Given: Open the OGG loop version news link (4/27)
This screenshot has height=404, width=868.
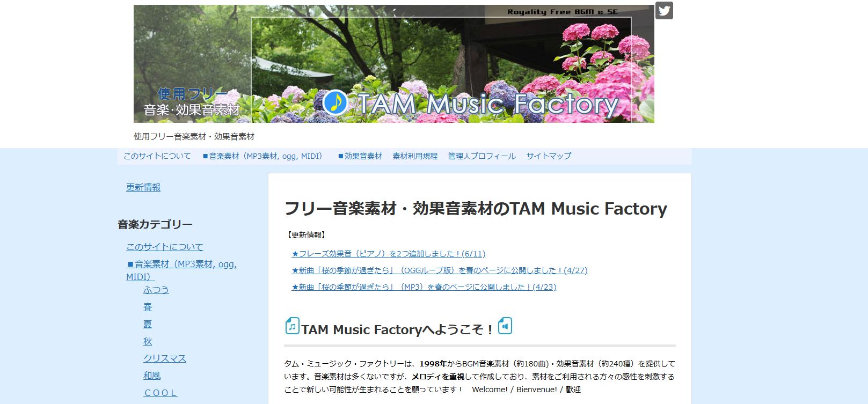Looking at the screenshot, I should (x=439, y=270).
